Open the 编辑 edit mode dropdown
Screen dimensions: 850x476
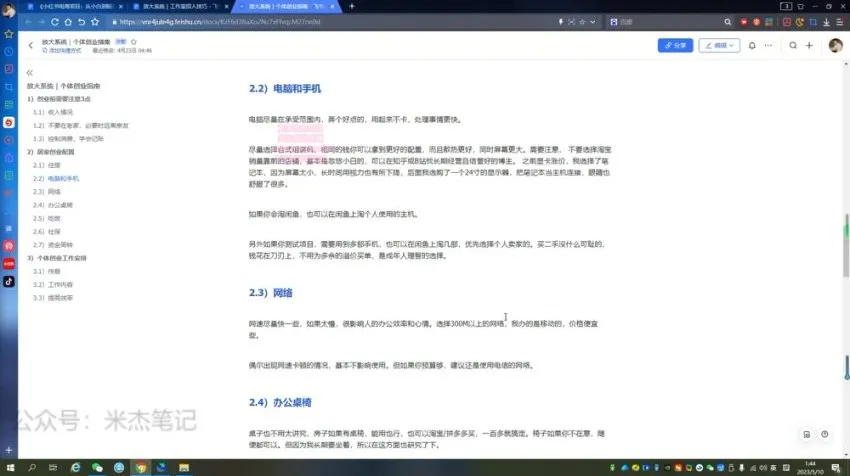[719, 46]
